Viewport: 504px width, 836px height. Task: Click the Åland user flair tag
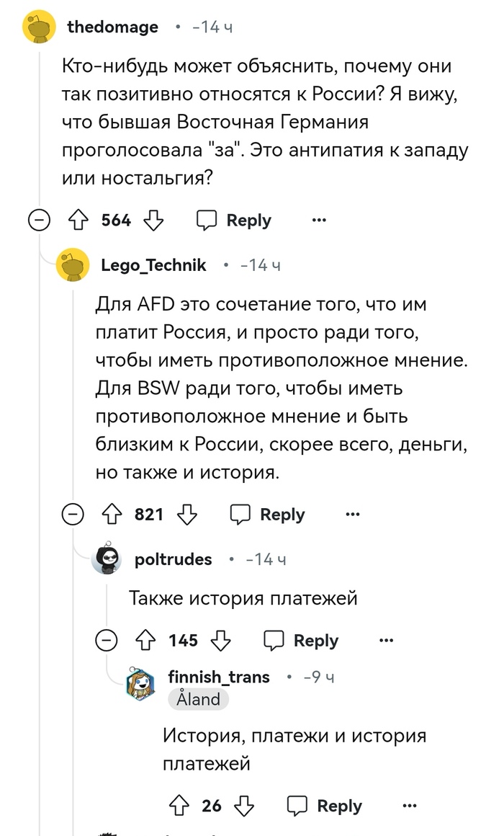point(198,698)
